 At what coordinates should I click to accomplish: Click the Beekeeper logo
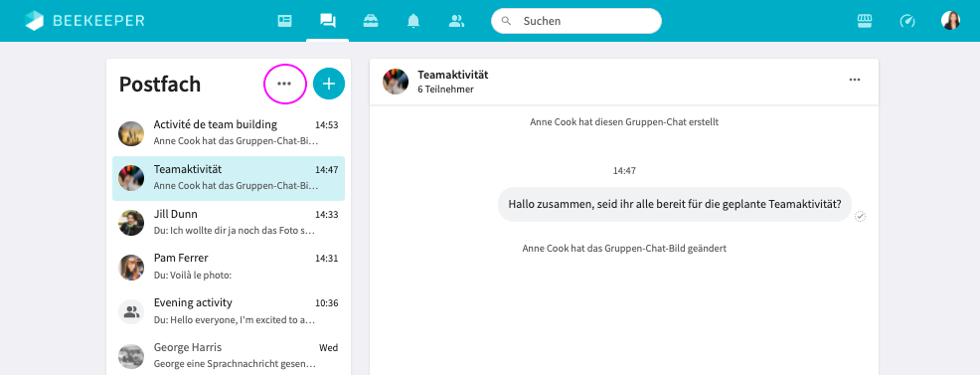(x=84, y=21)
